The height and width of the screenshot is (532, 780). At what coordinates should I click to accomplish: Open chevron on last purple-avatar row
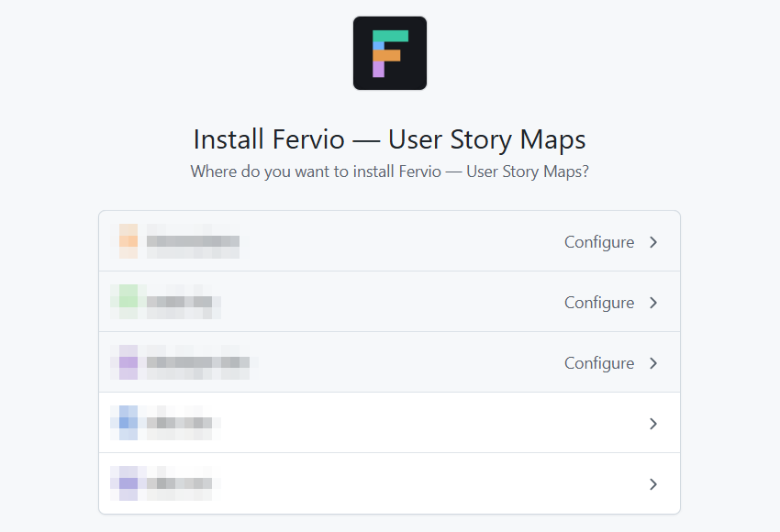(x=653, y=484)
